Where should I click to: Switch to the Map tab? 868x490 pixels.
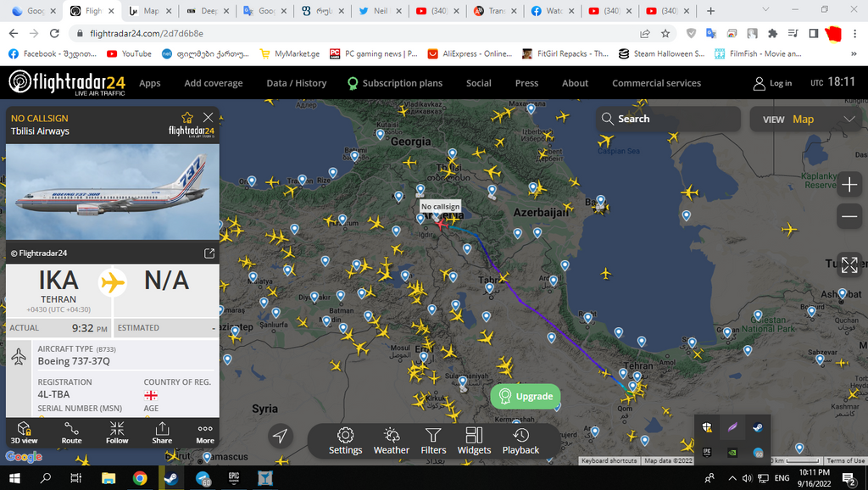point(150,10)
